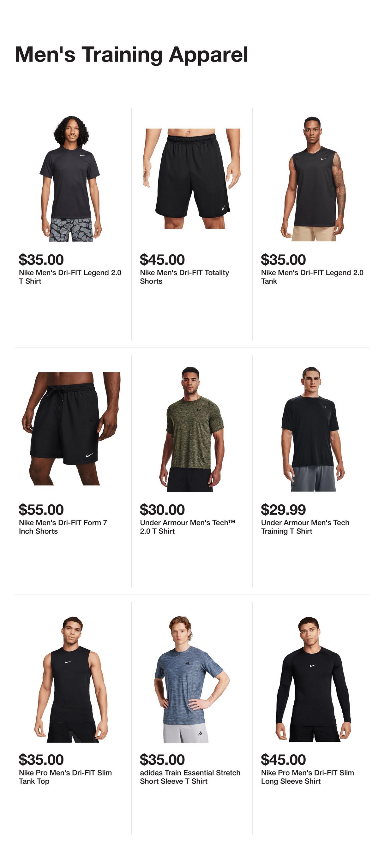Open Nike Pro Men's Dri-FIT Slim Tank Top link
This screenshot has width=384, height=868.
coord(65,777)
